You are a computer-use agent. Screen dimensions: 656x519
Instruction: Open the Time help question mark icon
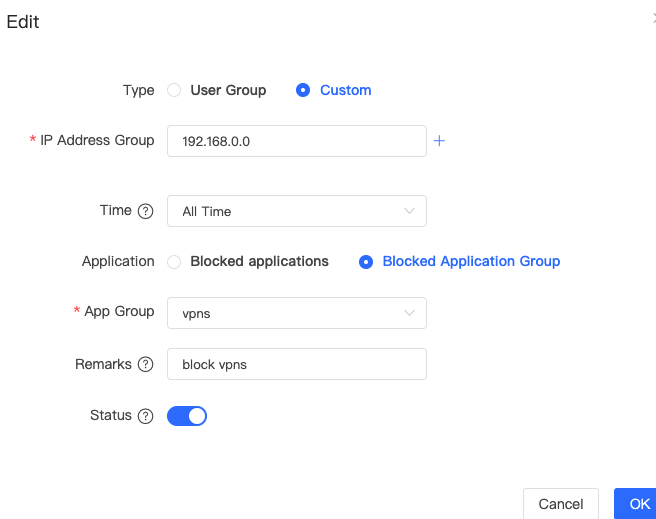point(146,211)
